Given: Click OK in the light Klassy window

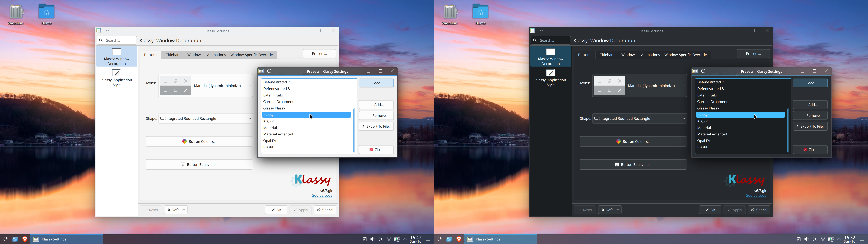Looking at the screenshot, I should click(x=276, y=210).
